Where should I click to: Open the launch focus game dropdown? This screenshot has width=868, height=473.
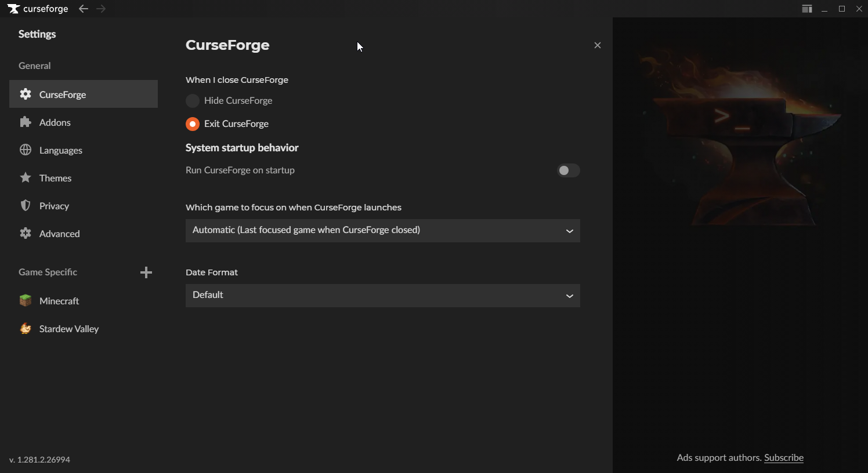383,231
